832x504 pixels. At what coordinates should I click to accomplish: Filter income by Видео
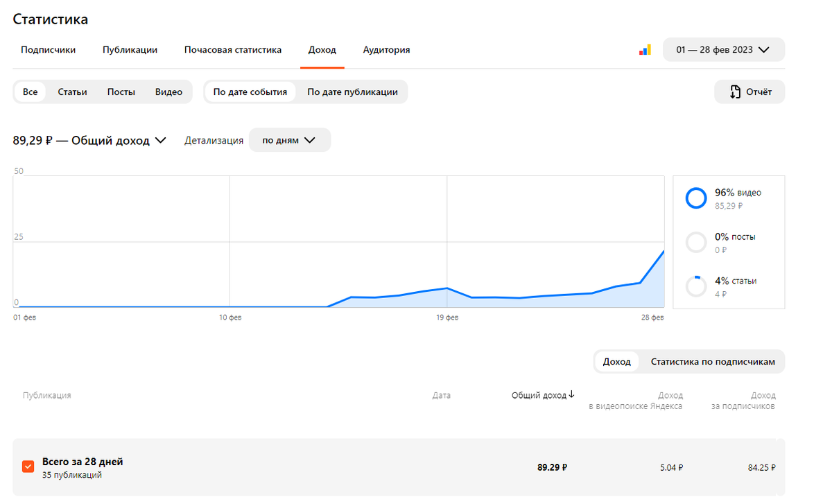168,92
